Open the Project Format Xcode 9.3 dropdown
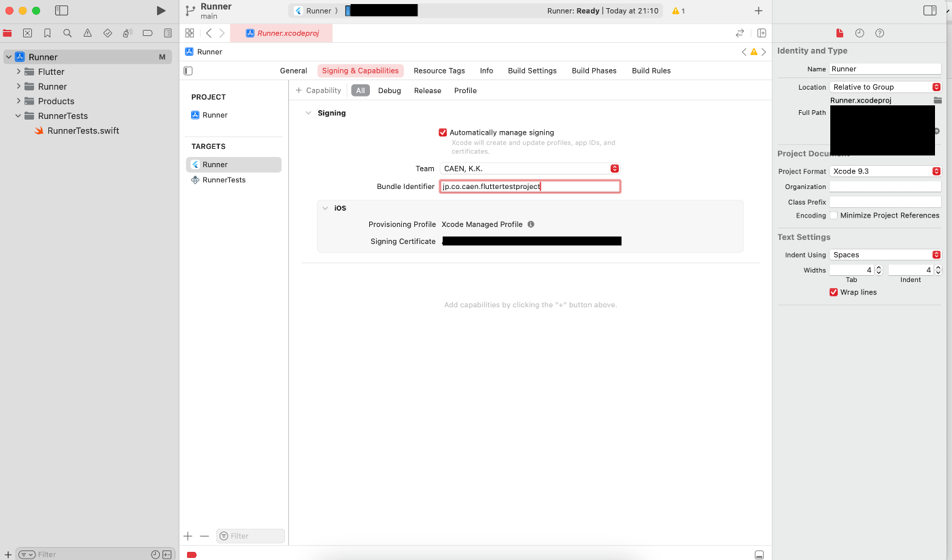The width and height of the screenshot is (952, 560). click(x=885, y=171)
